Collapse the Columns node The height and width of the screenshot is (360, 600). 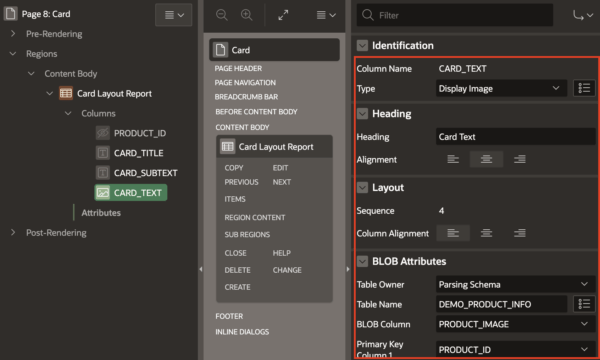click(x=68, y=113)
